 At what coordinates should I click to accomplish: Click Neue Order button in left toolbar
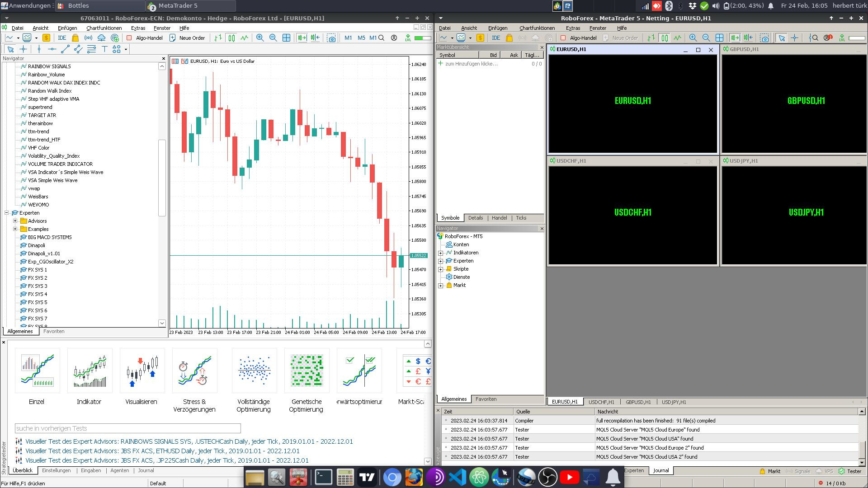pos(187,38)
